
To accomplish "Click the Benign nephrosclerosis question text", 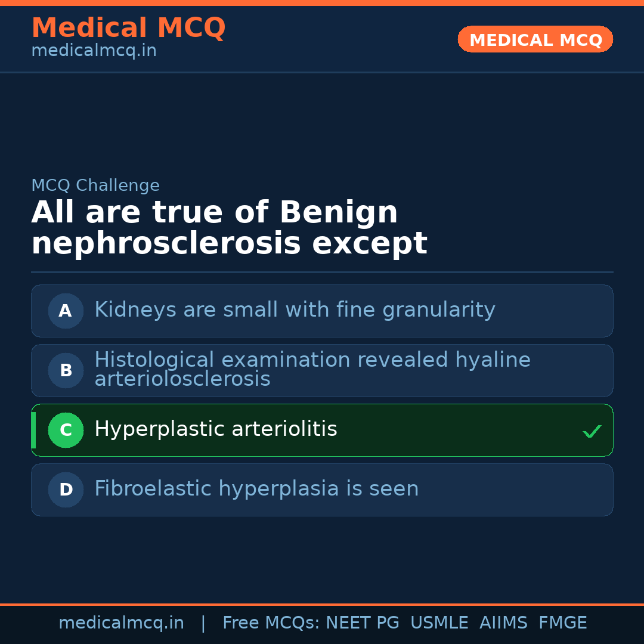I will pos(229,228).
